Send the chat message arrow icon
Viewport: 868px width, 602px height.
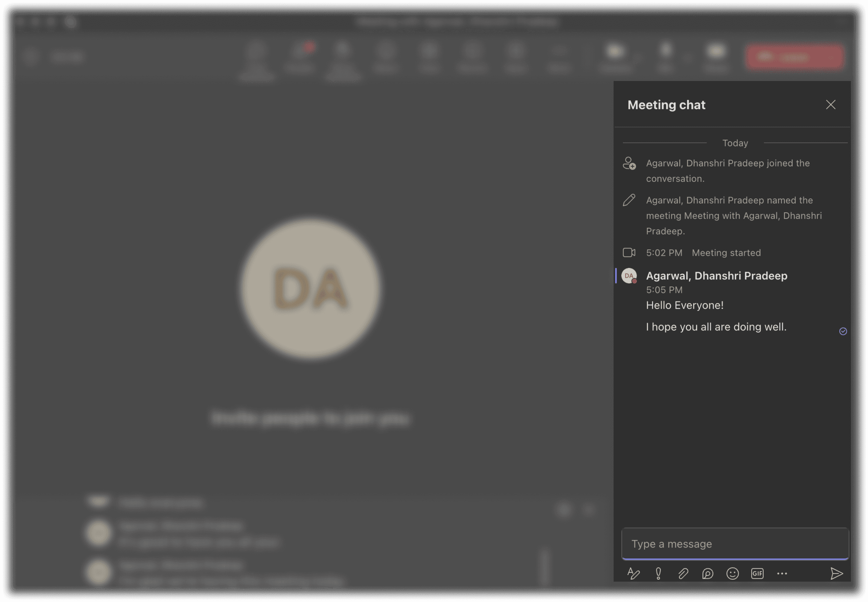pos(837,574)
